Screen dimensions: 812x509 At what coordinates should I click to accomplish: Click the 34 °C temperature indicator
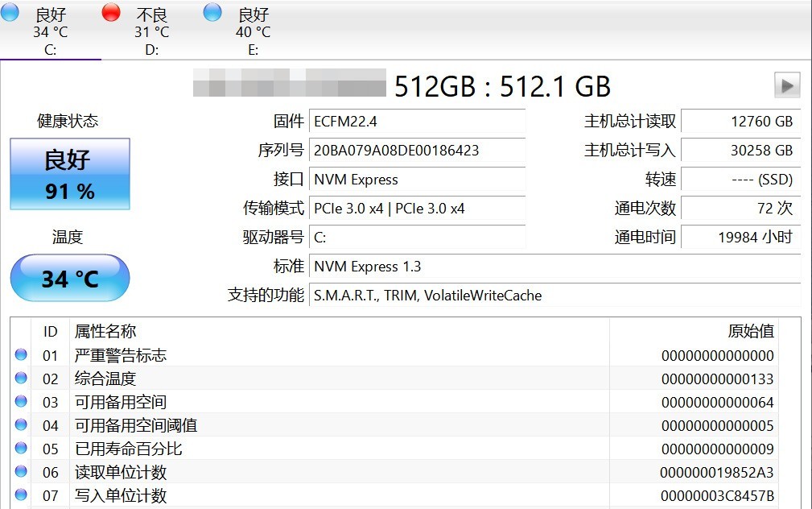pyautogui.click(x=69, y=278)
